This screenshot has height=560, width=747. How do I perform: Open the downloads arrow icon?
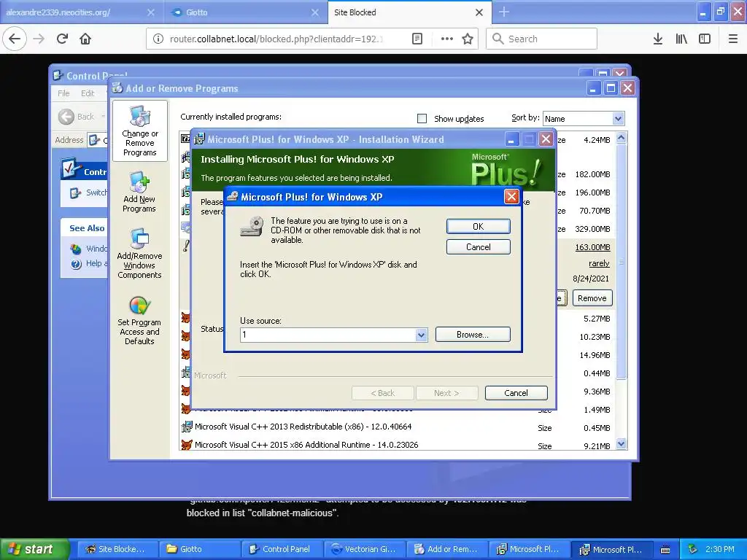(x=658, y=39)
